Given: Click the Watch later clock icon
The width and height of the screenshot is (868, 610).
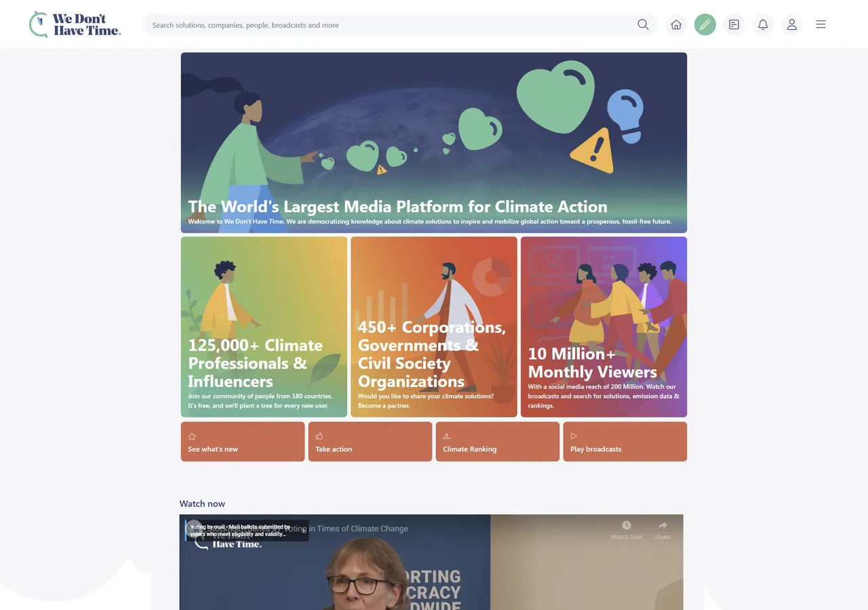Looking at the screenshot, I should [627, 526].
